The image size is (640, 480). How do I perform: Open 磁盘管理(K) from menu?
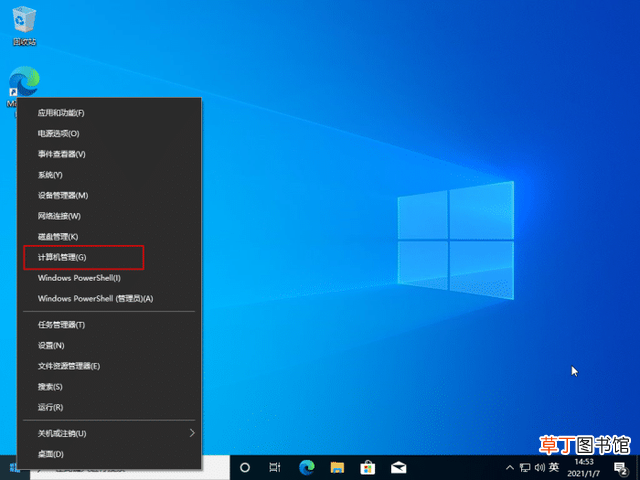(109, 237)
